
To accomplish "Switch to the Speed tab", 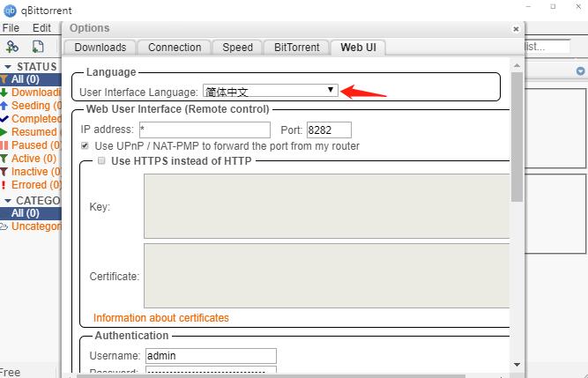I will click(x=237, y=48).
